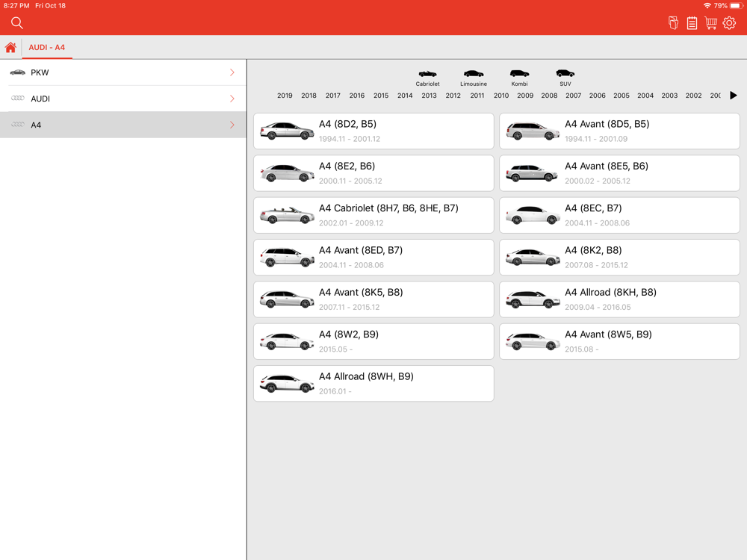Open the clipboard list icon
The width and height of the screenshot is (747, 560).
point(692,23)
